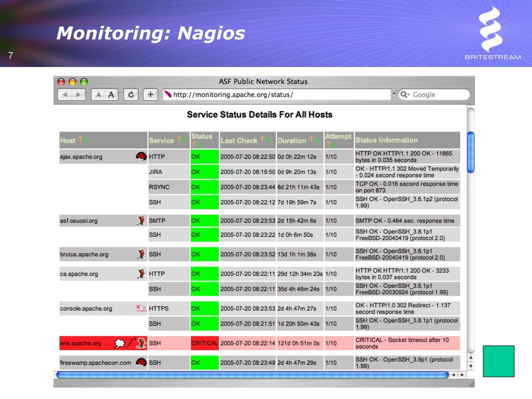Go back with the browser back arrow
Image resolution: width=532 pixels, height=399 pixels.
pos(65,95)
